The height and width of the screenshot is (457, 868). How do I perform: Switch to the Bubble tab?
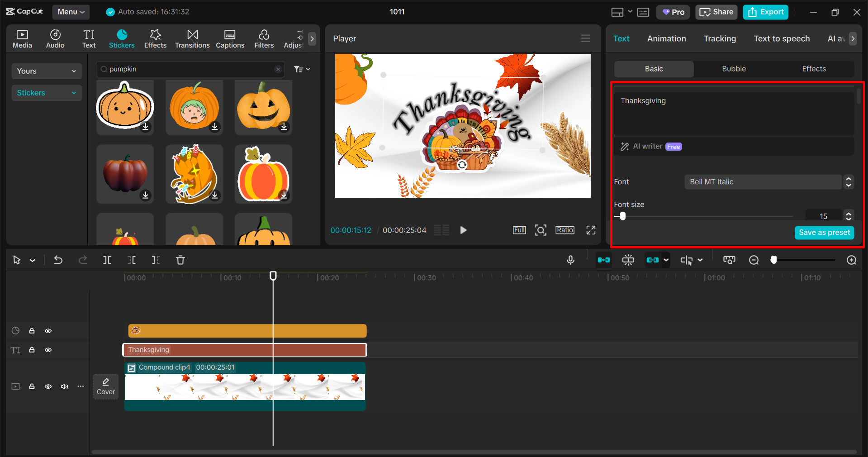733,69
